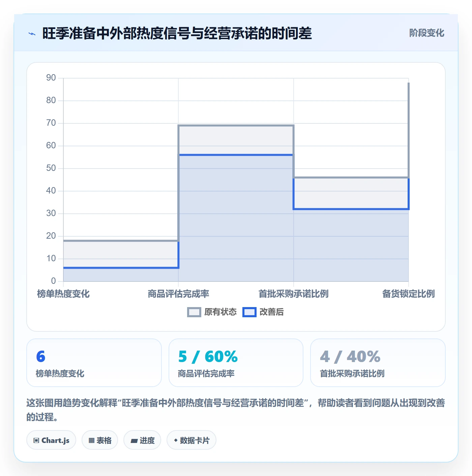The image size is (472, 476).
Task: Click the gray step line near 69
Action: pos(236,126)
